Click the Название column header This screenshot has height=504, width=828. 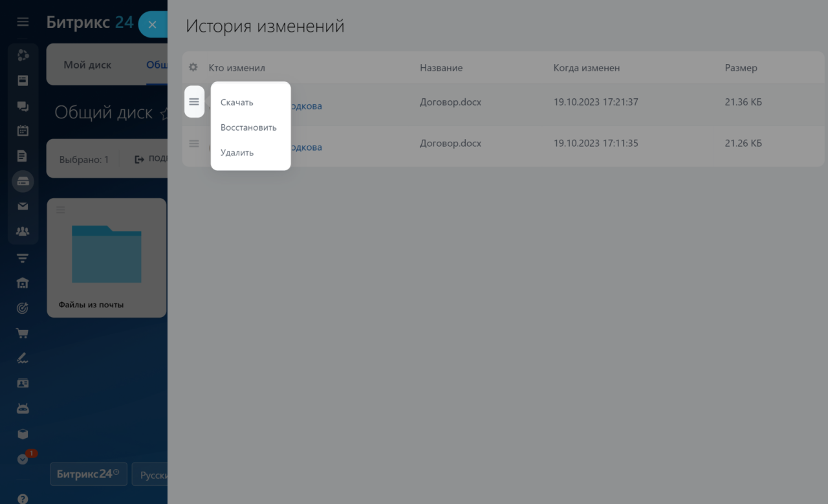tap(441, 67)
